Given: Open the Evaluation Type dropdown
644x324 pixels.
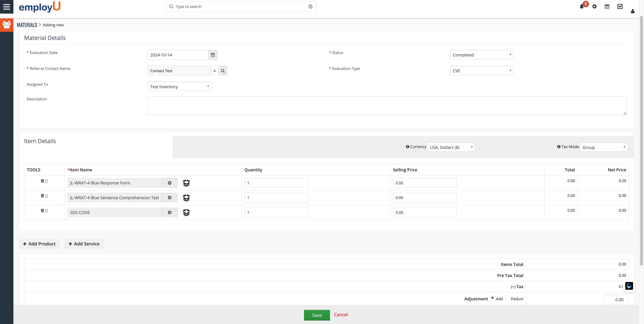Looking at the screenshot, I should coord(482,71).
